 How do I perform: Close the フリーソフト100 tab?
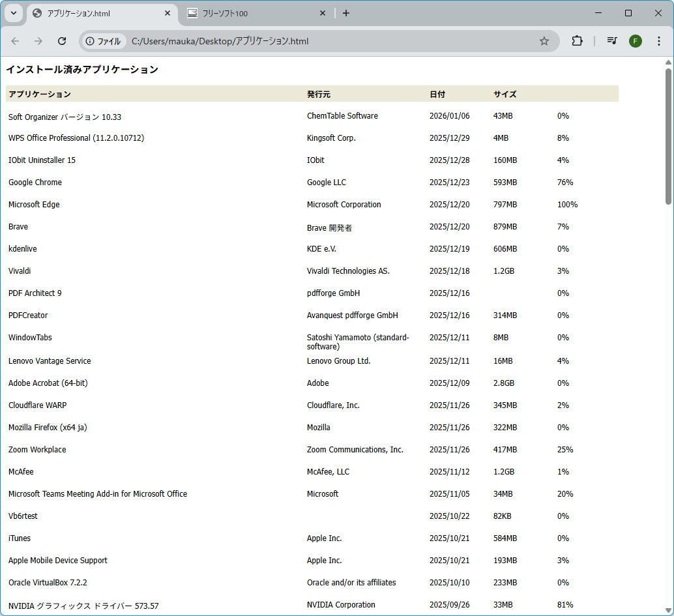[323, 13]
